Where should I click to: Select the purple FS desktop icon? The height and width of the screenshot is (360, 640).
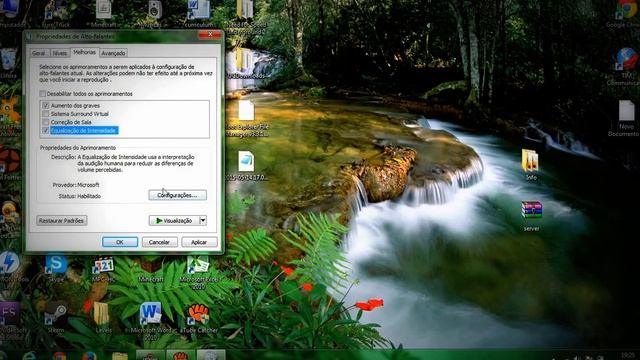tap(10, 314)
